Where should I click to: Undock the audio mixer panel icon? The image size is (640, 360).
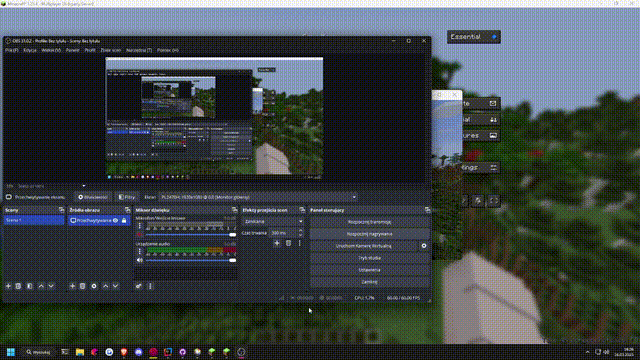[234, 210]
